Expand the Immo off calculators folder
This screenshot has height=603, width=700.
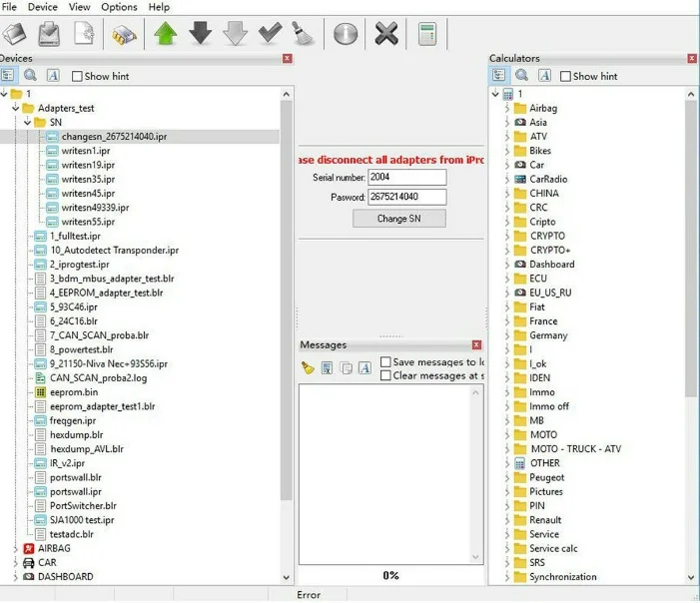coord(506,406)
